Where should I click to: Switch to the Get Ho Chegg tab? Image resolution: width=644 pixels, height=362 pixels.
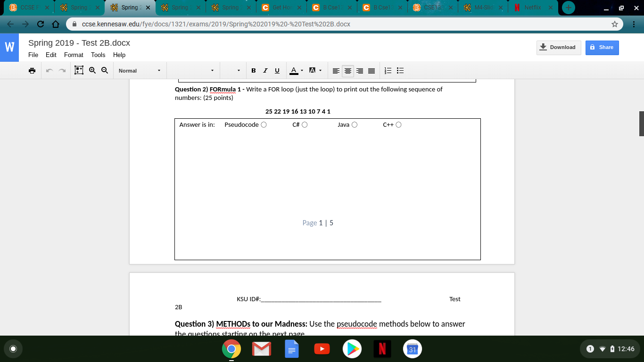(281, 8)
